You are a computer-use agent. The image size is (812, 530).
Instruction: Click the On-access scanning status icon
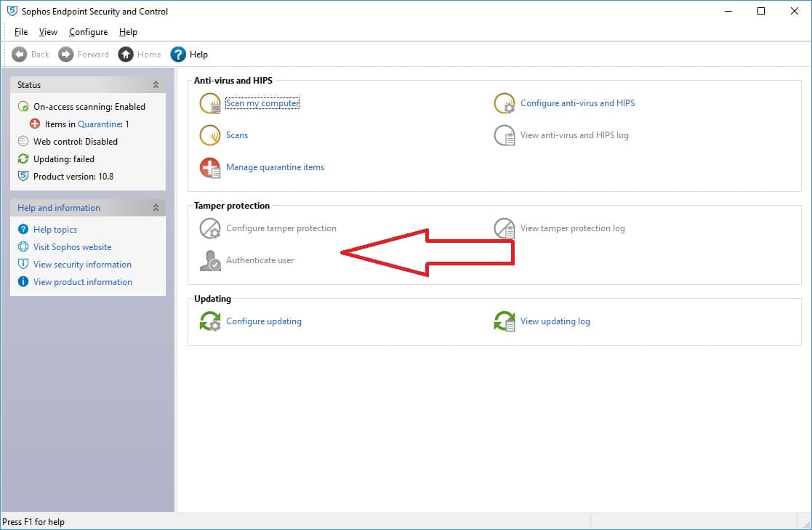(23, 107)
